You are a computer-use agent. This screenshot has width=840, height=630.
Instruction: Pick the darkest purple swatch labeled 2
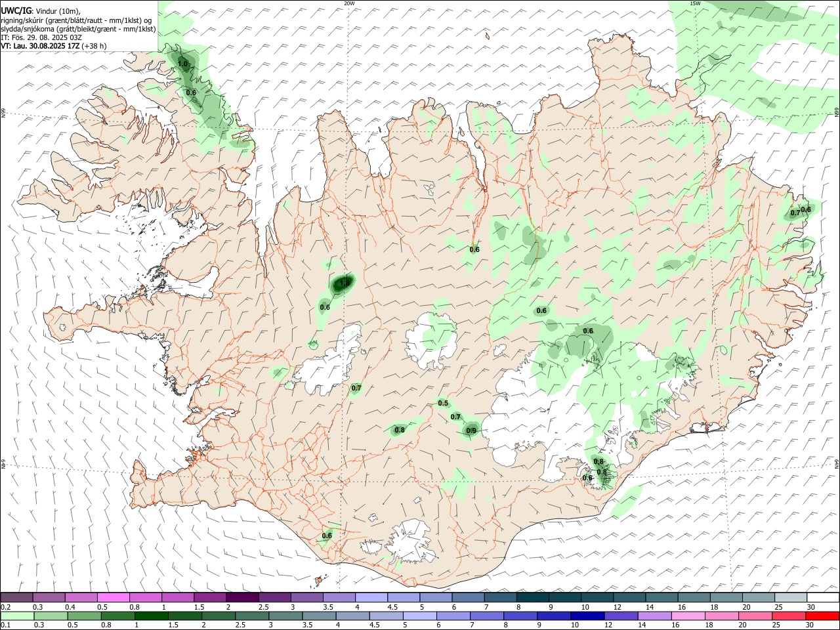point(242,598)
